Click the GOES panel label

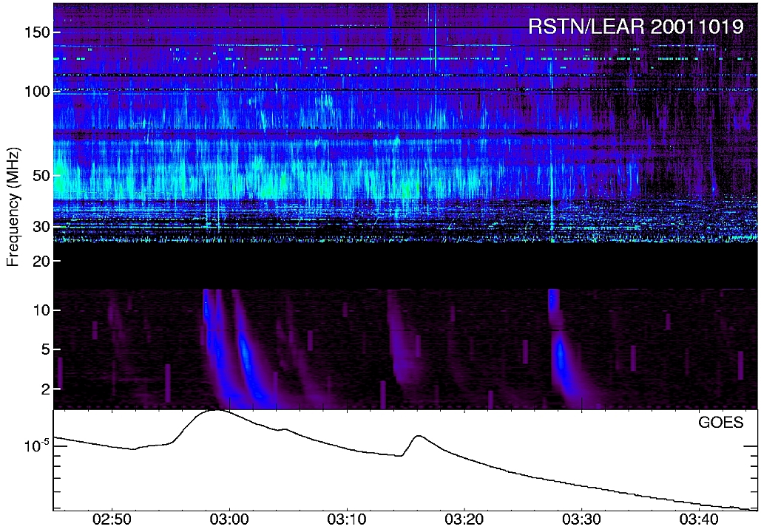click(x=721, y=423)
